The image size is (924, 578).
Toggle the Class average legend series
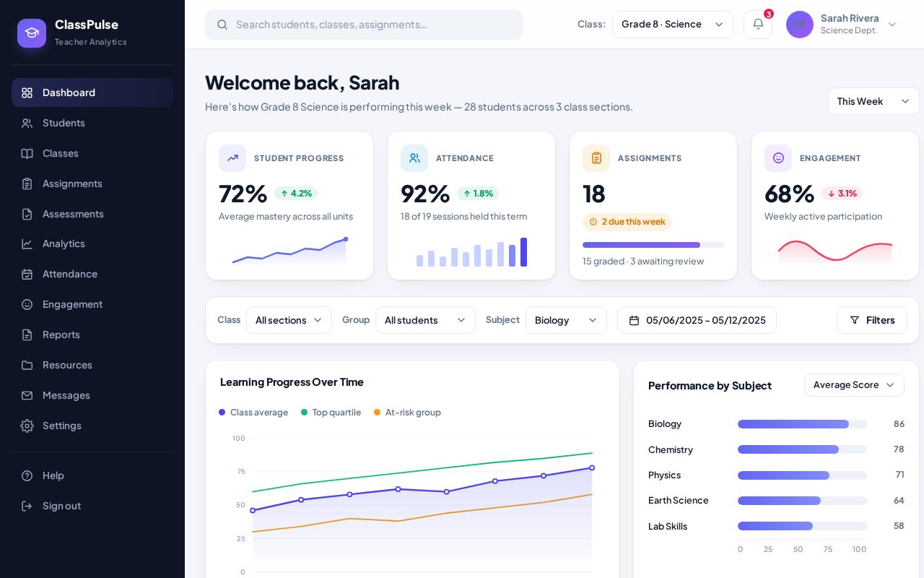click(253, 413)
